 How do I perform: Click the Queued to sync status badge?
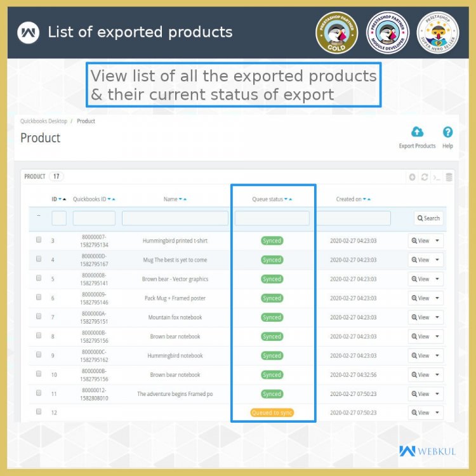tap(272, 413)
